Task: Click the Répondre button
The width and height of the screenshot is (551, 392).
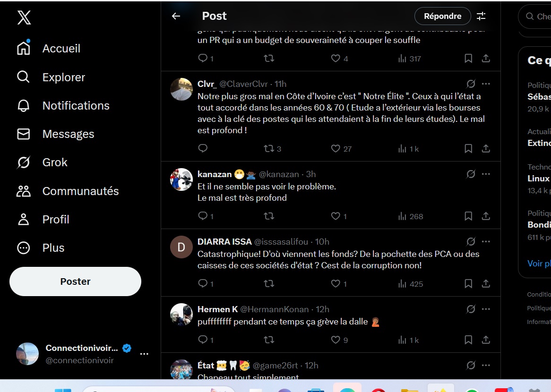Action: point(442,16)
